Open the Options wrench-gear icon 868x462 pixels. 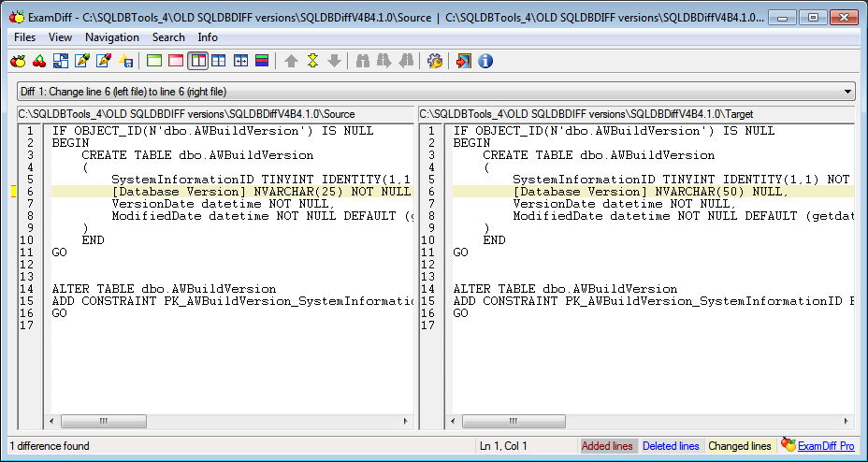(435, 61)
